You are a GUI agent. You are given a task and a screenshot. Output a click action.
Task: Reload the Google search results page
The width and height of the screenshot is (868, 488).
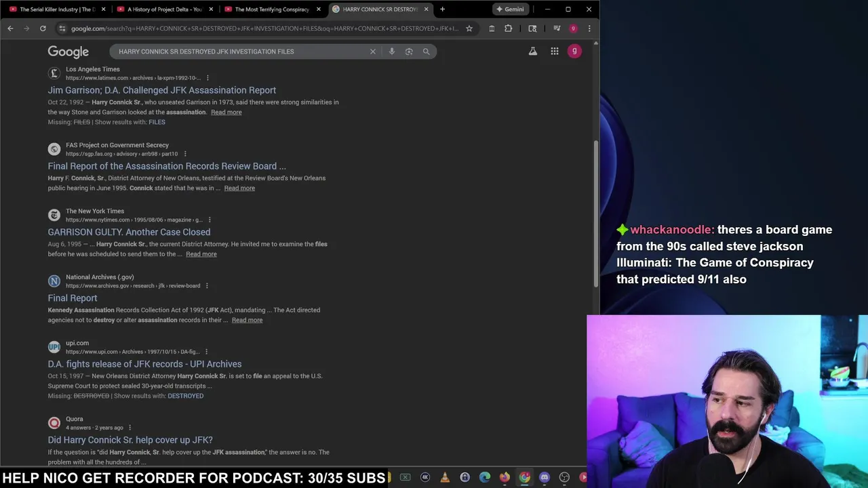pyautogui.click(x=43, y=28)
